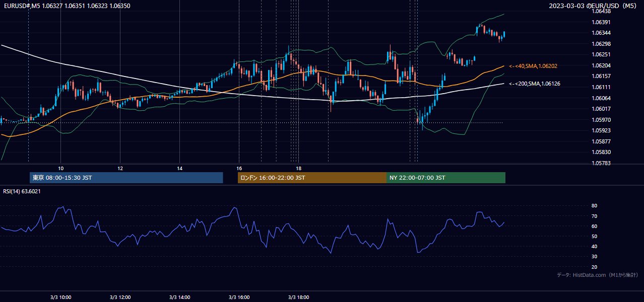Click hour label 14 under the price chart

(179, 168)
